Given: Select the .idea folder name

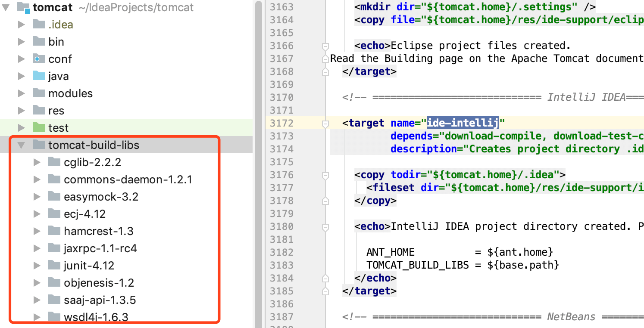Looking at the screenshot, I should tap(60, 25).
